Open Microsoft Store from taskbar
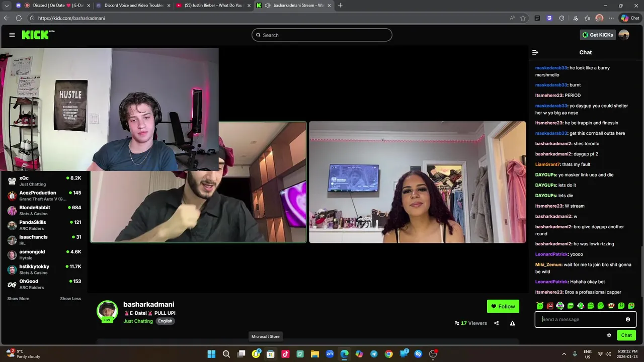 (271, 354)
